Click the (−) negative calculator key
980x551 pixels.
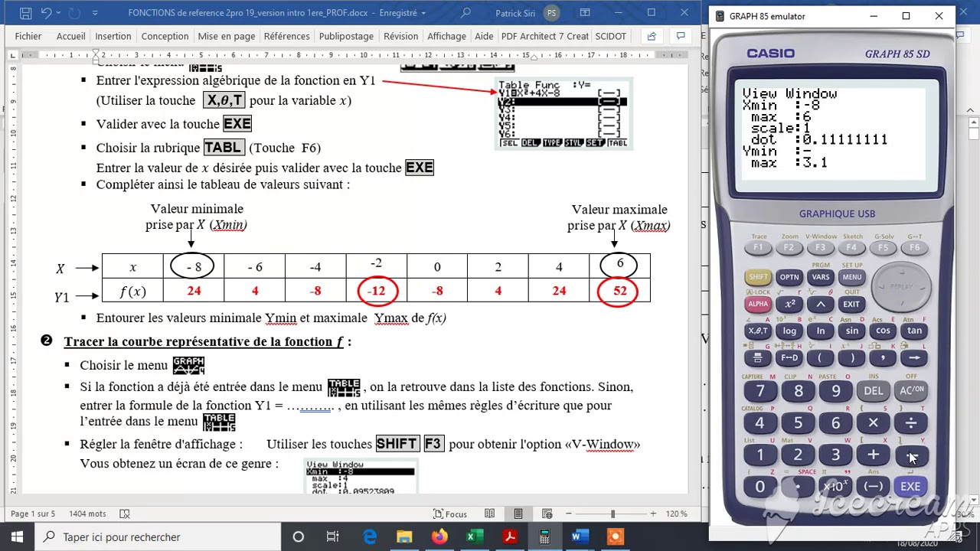873,487
